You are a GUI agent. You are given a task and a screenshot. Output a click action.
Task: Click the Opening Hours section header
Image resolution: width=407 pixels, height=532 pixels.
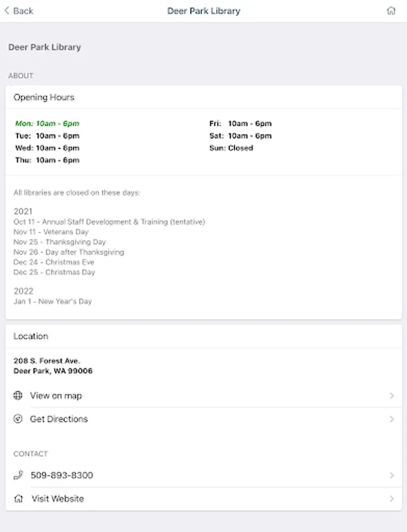(44, 98)
